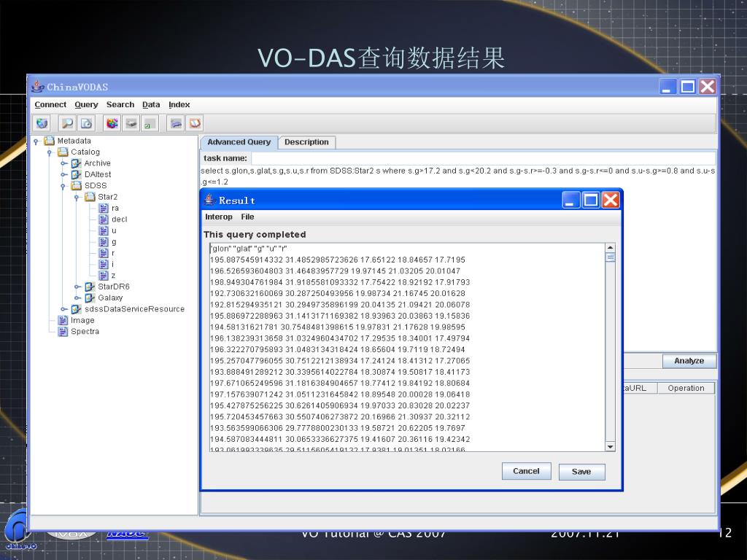Click the Java icon in ChinaVODAS title bar
Viewport: 747px width, 560px height.
click(x=38, y=87)
